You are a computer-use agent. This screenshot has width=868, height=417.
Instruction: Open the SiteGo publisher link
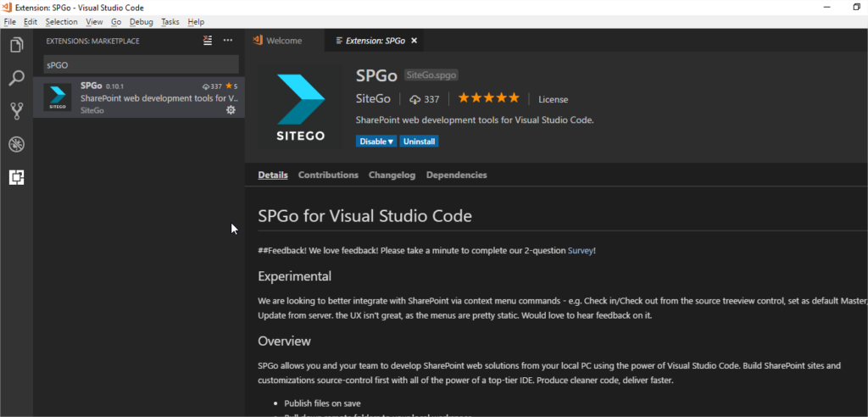click(373, 99)
